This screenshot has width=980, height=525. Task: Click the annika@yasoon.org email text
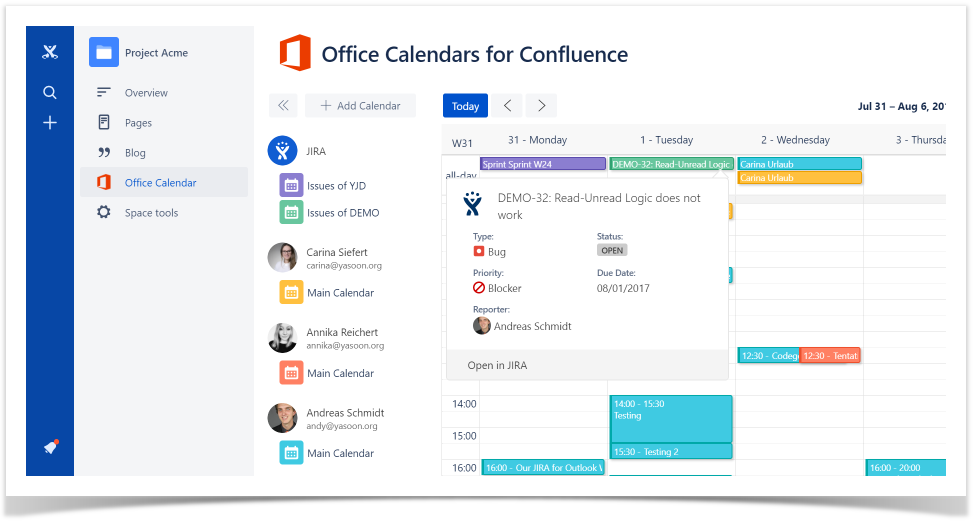pos(345,346)
